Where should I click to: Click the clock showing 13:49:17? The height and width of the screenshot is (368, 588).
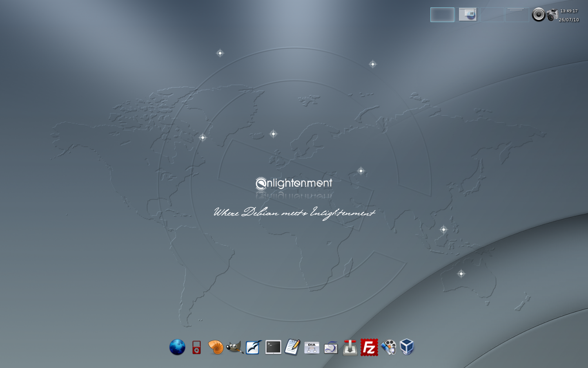point(569,11)
